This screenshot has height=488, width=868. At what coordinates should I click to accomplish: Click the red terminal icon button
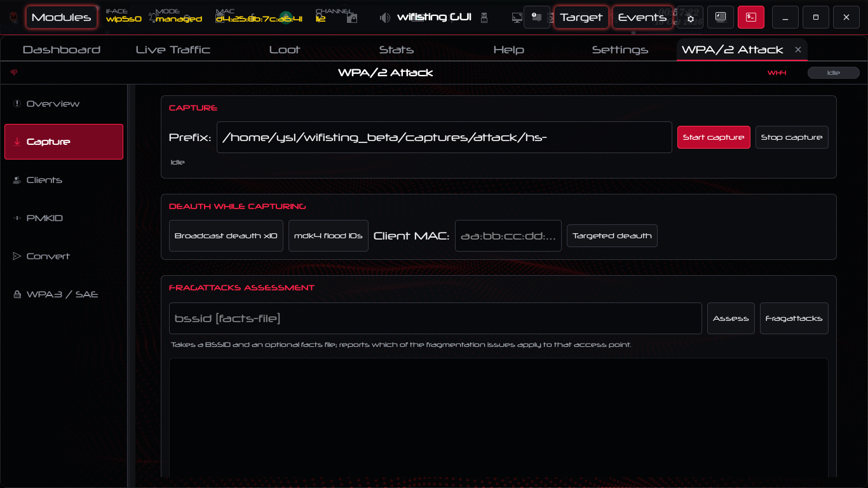751,18
